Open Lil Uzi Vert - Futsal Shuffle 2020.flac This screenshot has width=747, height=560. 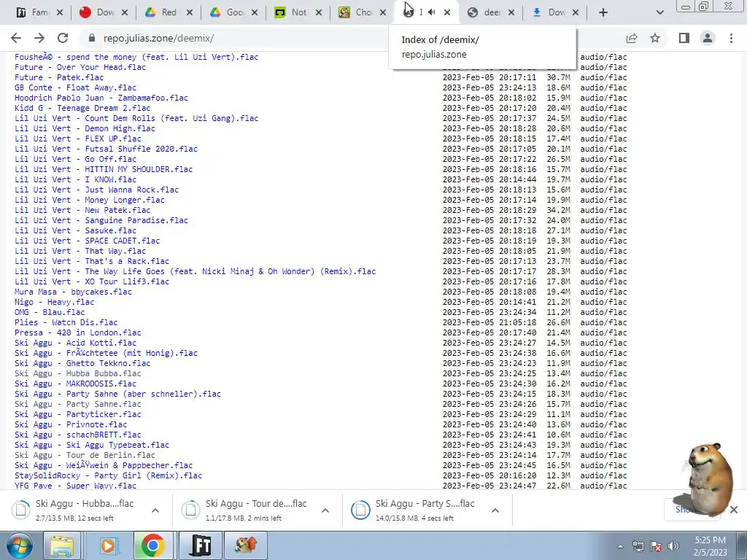pos(106,149)
